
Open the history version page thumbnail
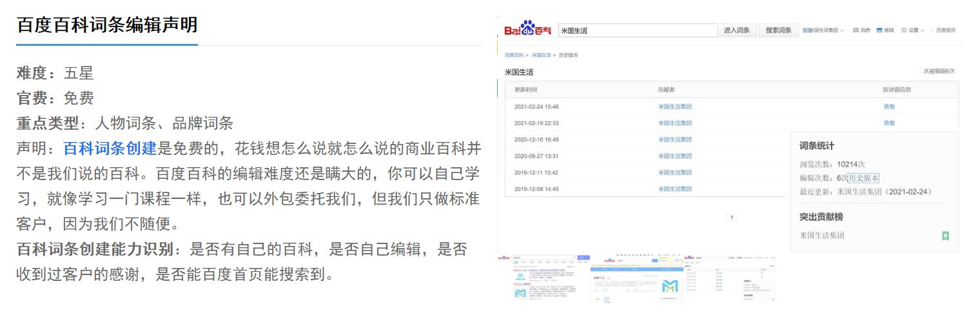tap(729, 278)
